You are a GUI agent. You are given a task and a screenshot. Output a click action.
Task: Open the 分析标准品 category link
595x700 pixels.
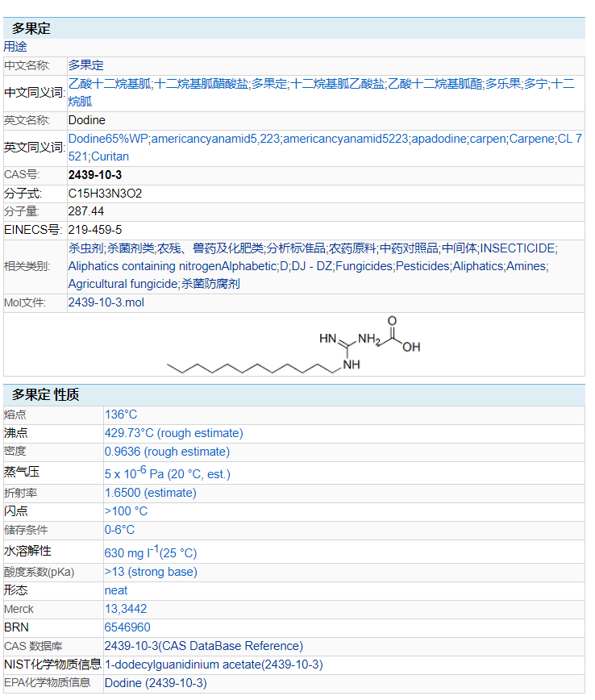[296, 248]
